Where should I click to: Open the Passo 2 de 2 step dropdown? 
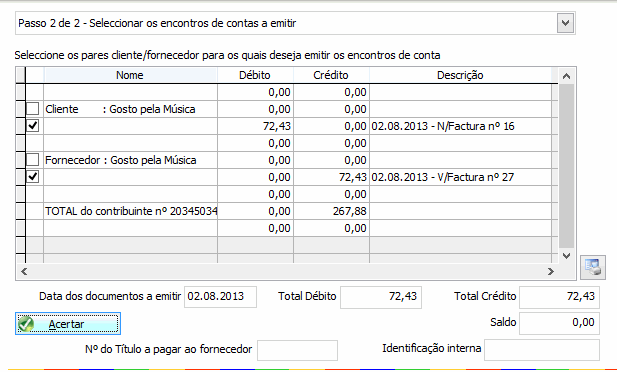[x=565, y=23]
